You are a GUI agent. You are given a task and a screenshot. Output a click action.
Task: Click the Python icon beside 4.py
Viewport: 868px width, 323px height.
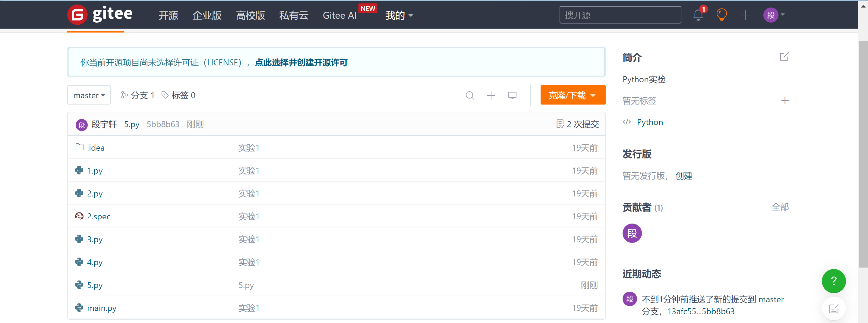tap(79, 262)
